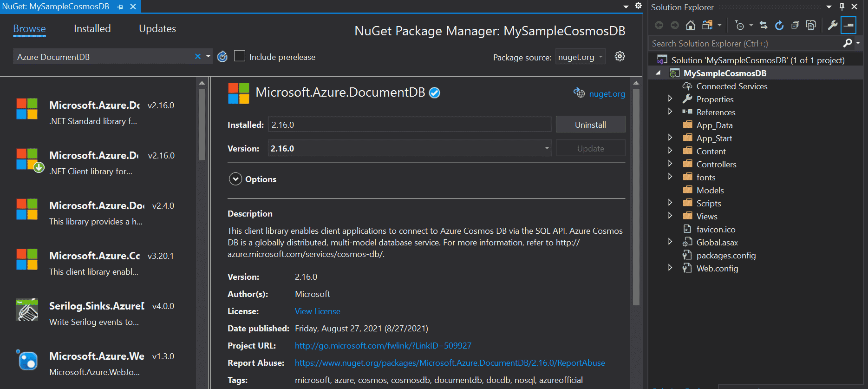Expand the Controllers folder
This screenshot has height=389, width=868.
click(x=670, y=164)
